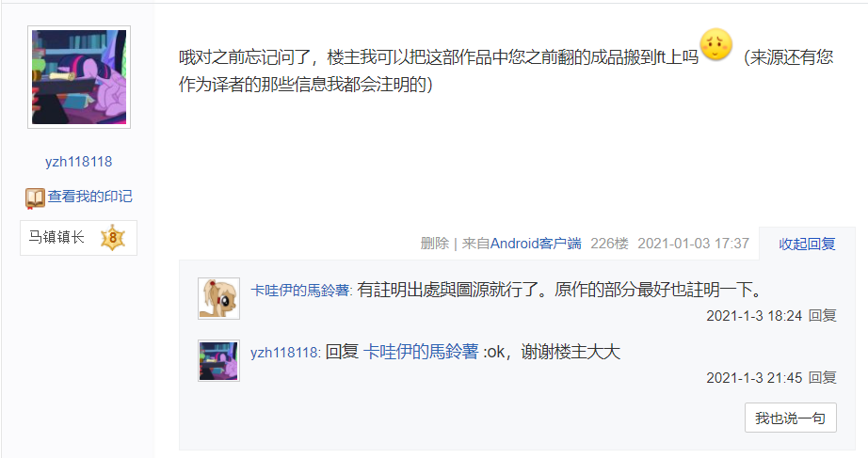Collapse replies with 收起回复
Viewport: 868px width, 458px height.
pyautogui.click(x=807, y=244)
